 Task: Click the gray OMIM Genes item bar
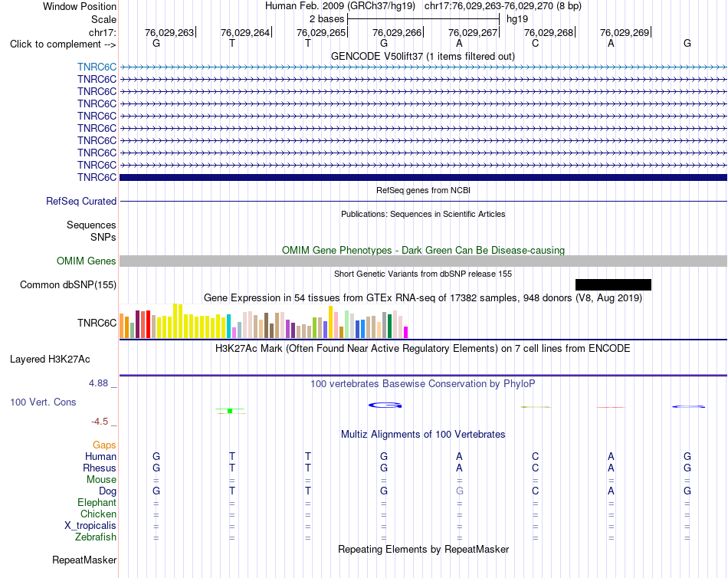423,261
